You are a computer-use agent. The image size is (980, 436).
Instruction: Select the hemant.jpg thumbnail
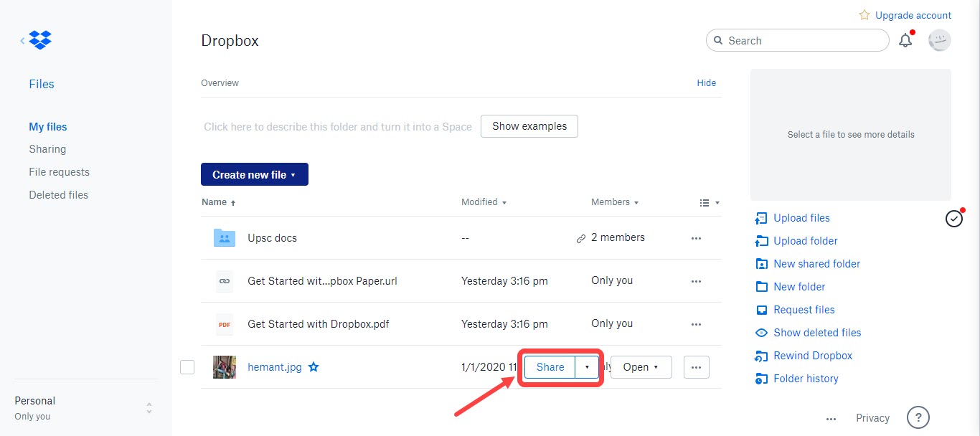225,367
